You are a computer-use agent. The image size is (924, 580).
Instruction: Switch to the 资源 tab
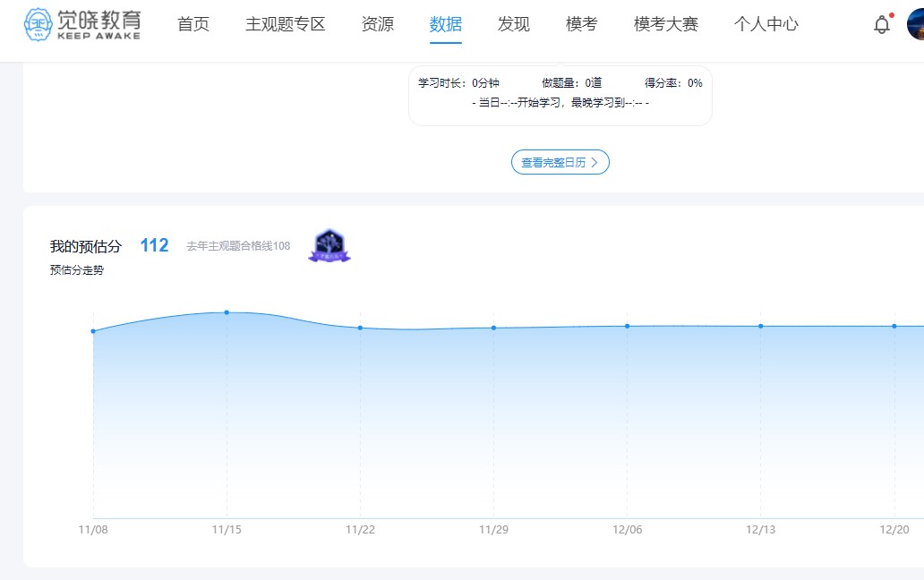(x=377, y=24)
